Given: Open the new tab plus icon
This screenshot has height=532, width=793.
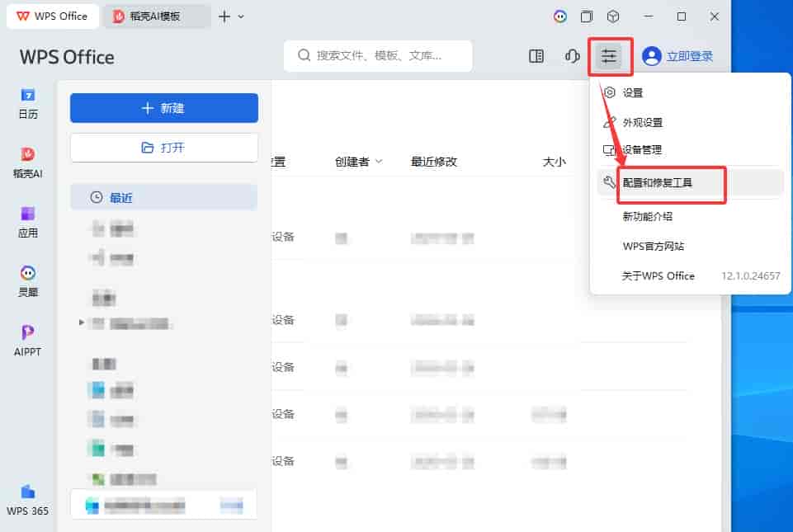Looking at the screenshot, I should pyautogui.click(x=224, y=16).
